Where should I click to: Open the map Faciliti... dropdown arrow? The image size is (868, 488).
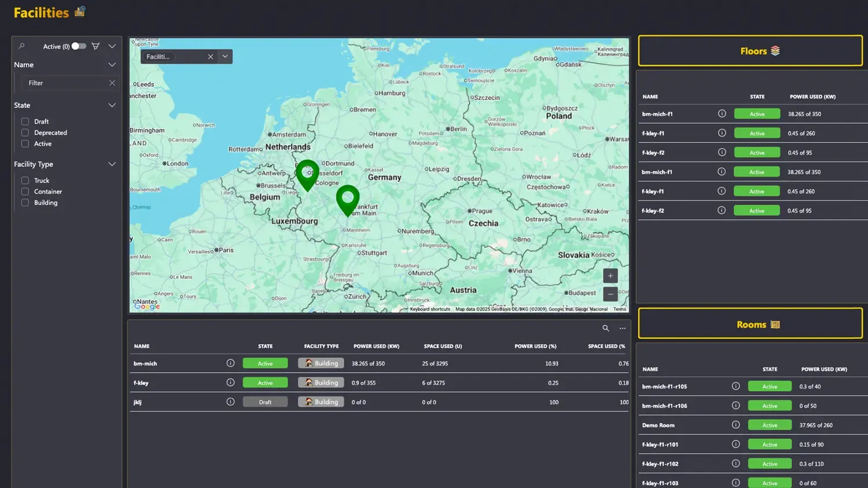point(225,57)
